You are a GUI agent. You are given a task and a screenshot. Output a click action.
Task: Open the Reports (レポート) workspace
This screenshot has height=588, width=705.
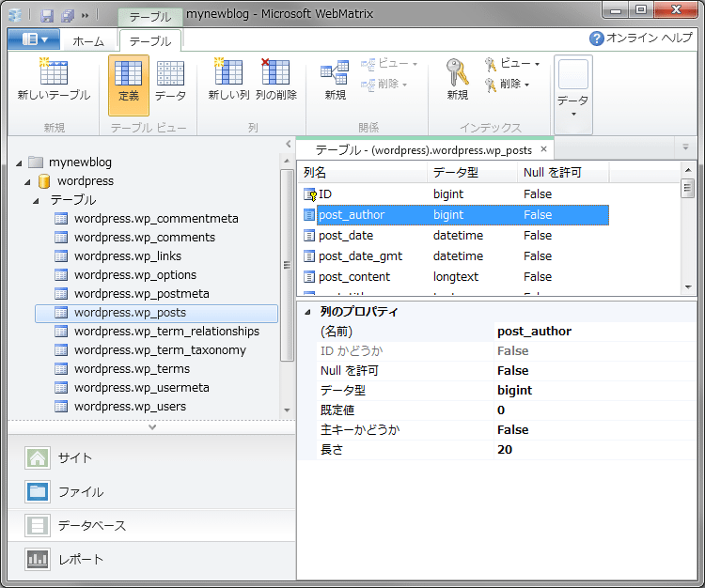151,560
